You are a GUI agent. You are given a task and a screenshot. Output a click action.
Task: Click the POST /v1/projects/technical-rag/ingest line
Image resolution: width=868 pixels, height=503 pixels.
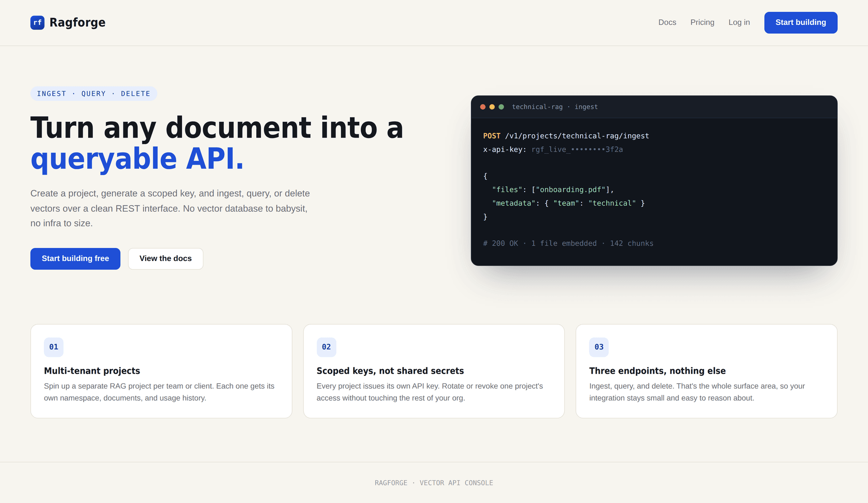point(566,136)
